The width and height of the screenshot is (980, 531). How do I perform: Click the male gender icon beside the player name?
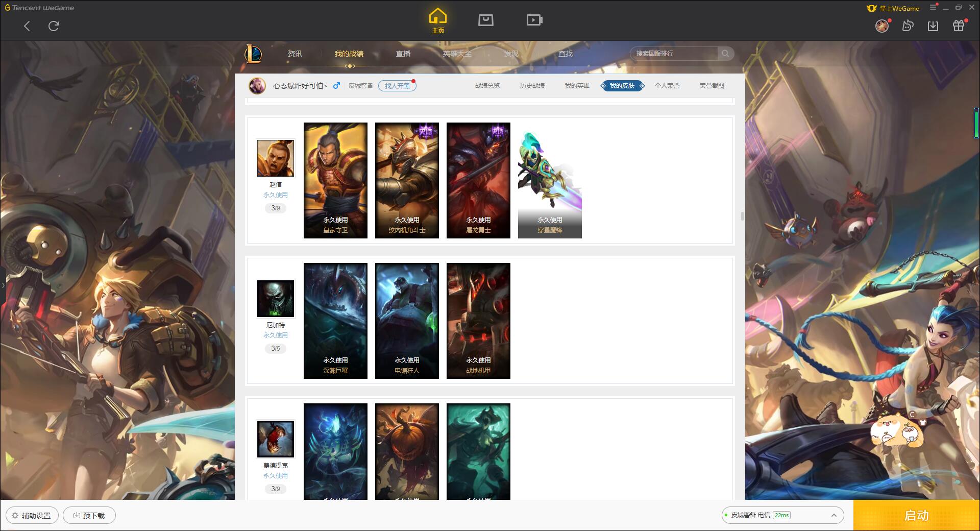pos(336,86)
